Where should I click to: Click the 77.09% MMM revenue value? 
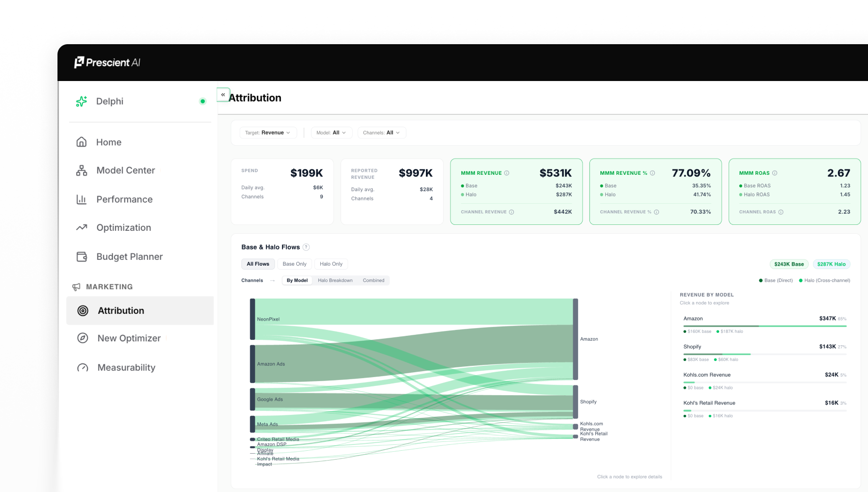click(x=691, y=173)
